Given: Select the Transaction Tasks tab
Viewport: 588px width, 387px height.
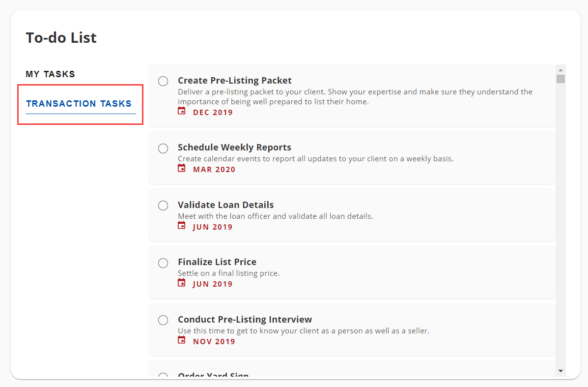Looking at the screenshot, I should [x=79, y=104].
